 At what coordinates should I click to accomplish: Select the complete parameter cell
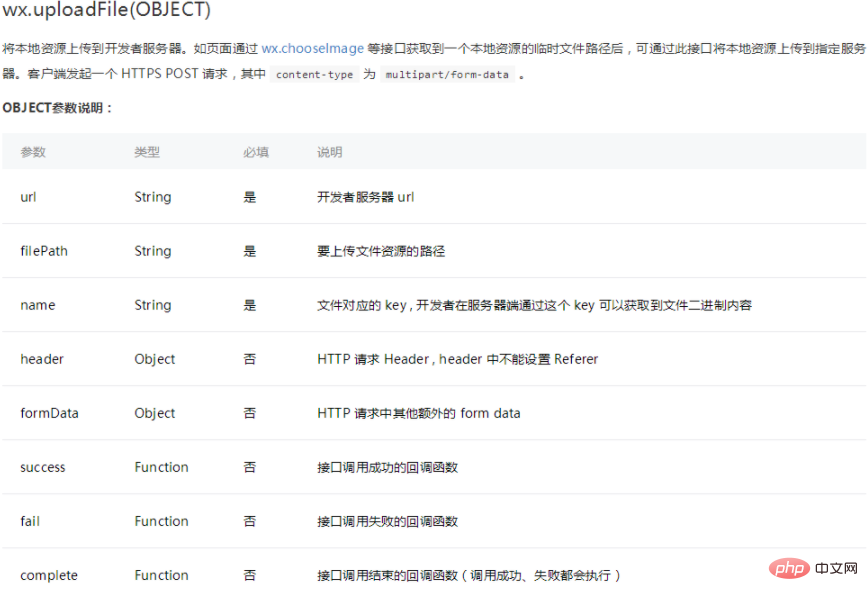tap(49, 576)
